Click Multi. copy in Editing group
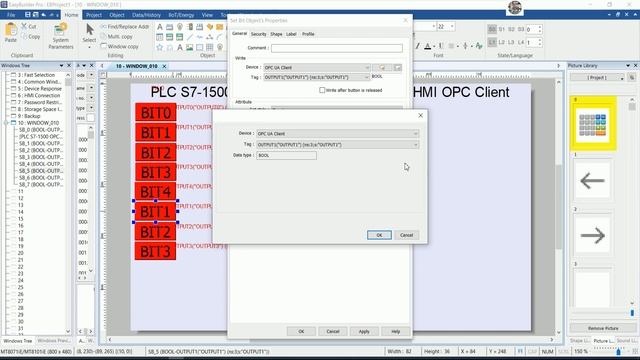 coord(116,36)
